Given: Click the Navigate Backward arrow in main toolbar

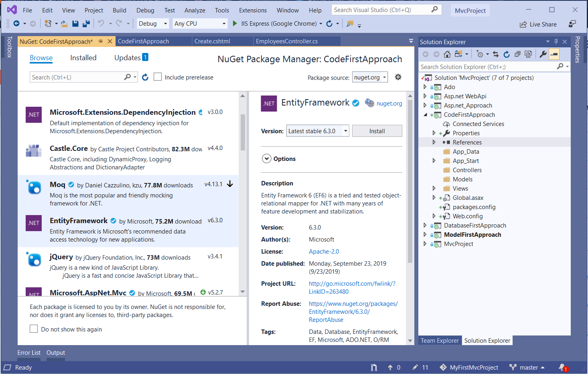Looking at the screenshot, I should tap(16, 24).
